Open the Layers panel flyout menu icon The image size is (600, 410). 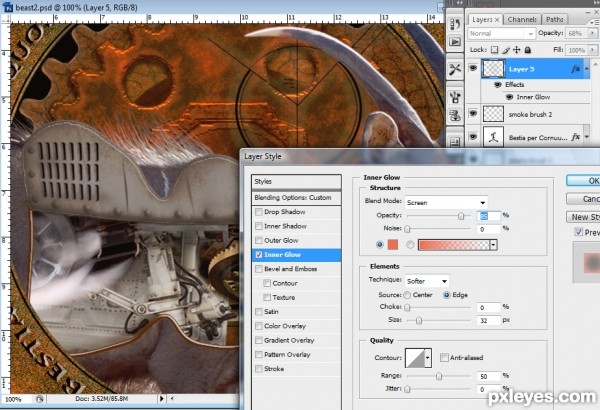(595, 22)
